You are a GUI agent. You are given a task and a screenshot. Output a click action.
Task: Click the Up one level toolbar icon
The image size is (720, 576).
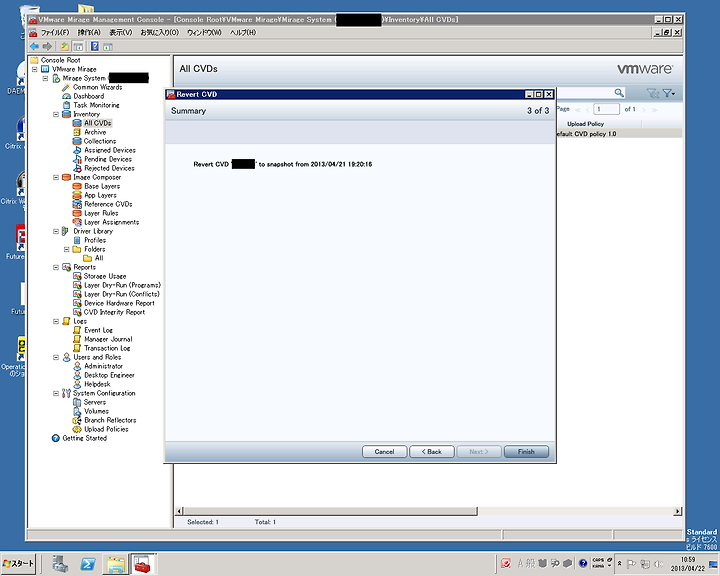pyautogui.click(x=65, y=46)
